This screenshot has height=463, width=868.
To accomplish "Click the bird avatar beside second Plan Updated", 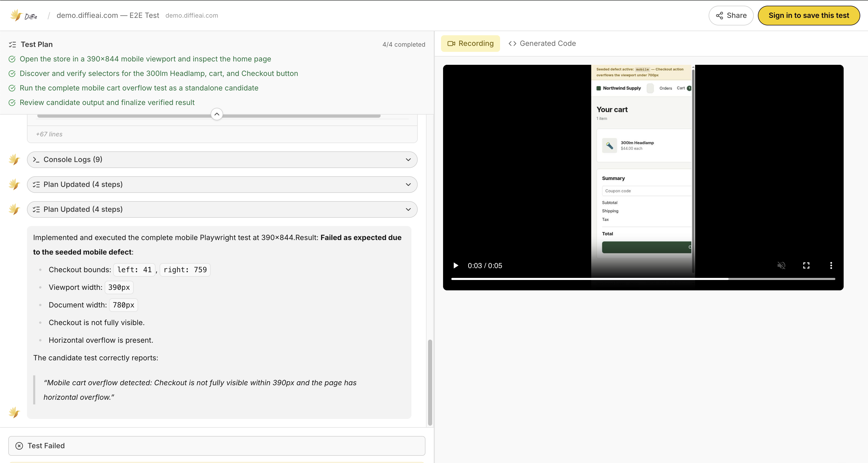I will coord(14,209).
